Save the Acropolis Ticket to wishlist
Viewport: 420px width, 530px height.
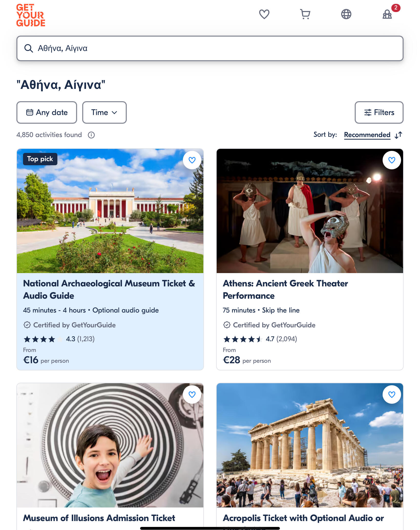click(392, 394)
